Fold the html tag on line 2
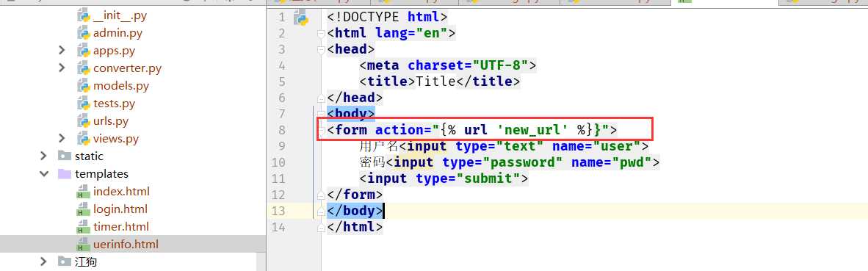Screen dimensions: 868x271 click(320, 35)
